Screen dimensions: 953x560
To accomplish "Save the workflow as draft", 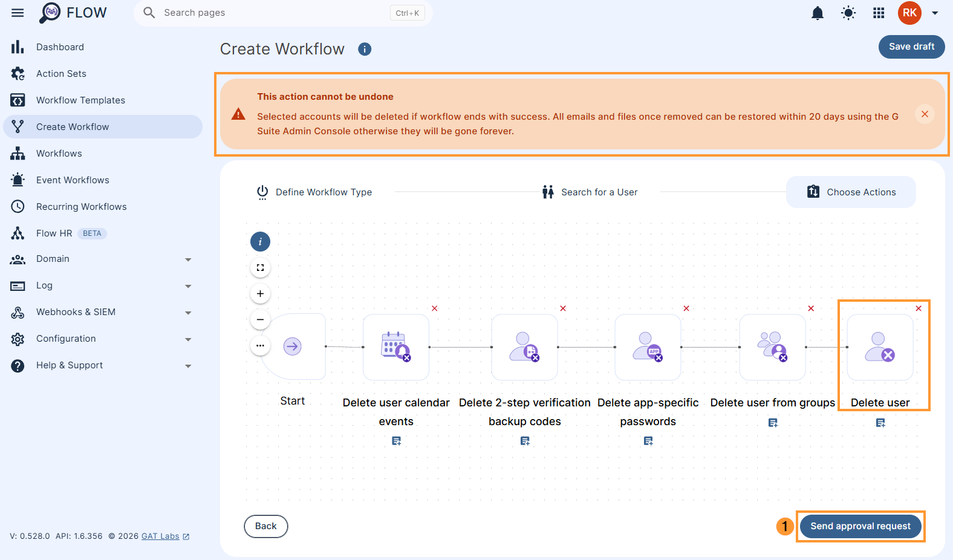I will coord(911,47).
